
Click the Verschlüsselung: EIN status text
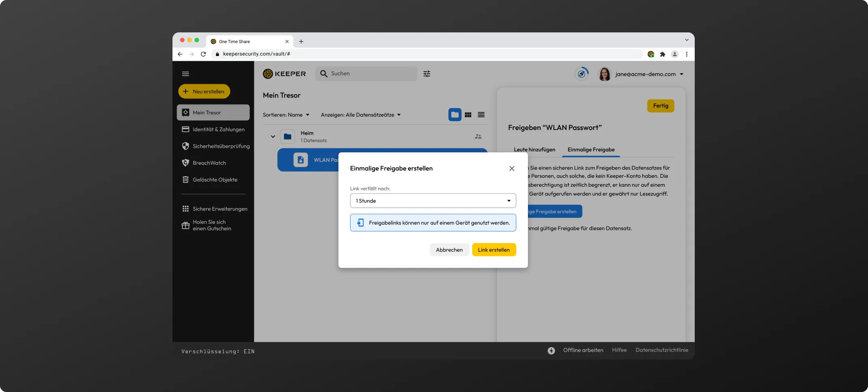click(218, 352)
